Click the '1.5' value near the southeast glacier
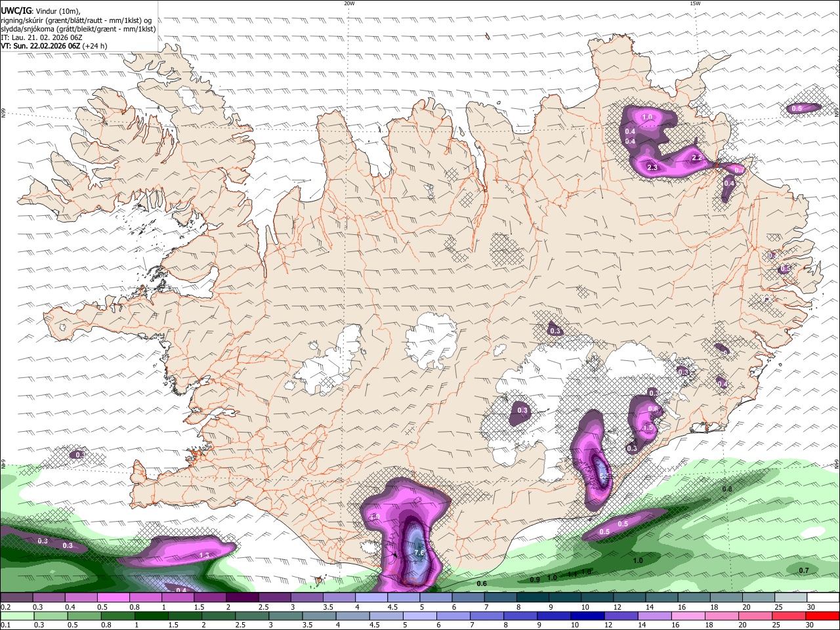Screen dimensions: 840x630 pos(648,427)
